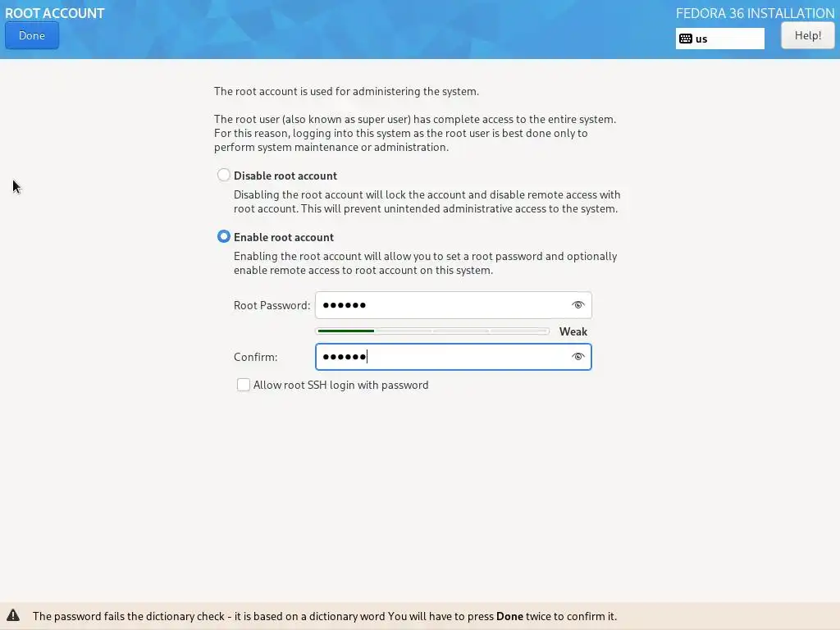Select Disable root account radio button
This screenshot has height=630, width=840.
(224, 176)
